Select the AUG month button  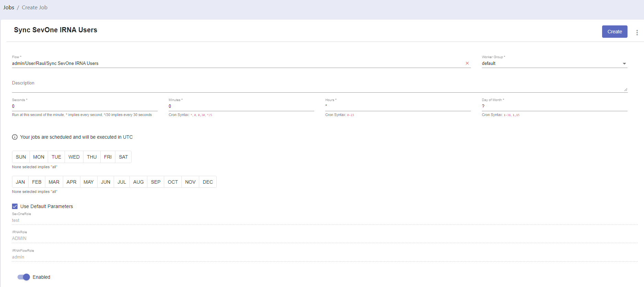pyautogui.click(x=138, y=182)
